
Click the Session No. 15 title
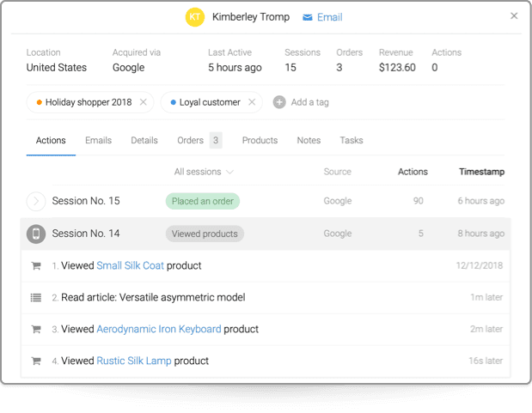click(86, 201)
